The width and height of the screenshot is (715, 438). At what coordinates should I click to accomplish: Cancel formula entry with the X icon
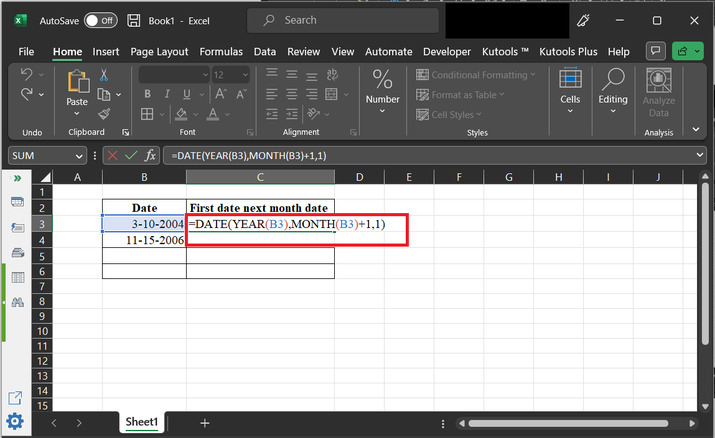point(111,156)
